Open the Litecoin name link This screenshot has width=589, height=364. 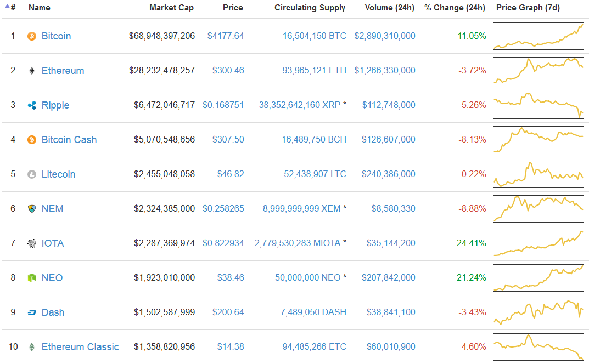click(59, 174)
